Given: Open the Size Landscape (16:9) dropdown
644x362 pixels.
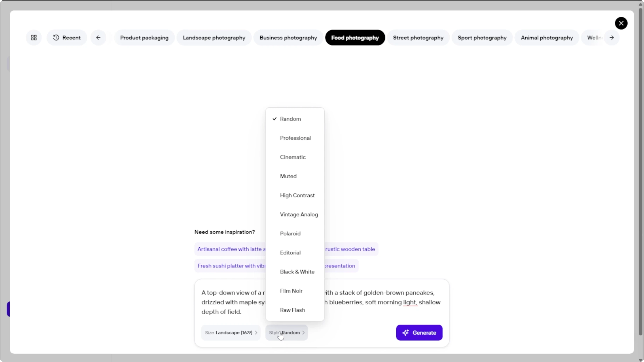Looking at the screenshot, I should [231, 332].
